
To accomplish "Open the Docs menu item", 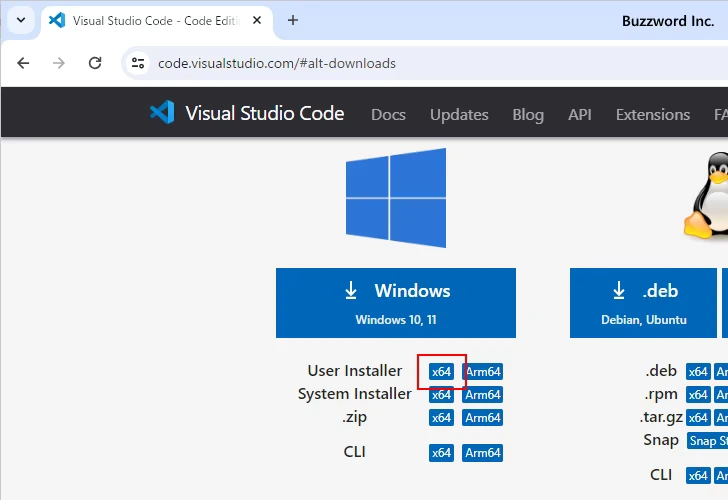I will [x=388, y=114].
